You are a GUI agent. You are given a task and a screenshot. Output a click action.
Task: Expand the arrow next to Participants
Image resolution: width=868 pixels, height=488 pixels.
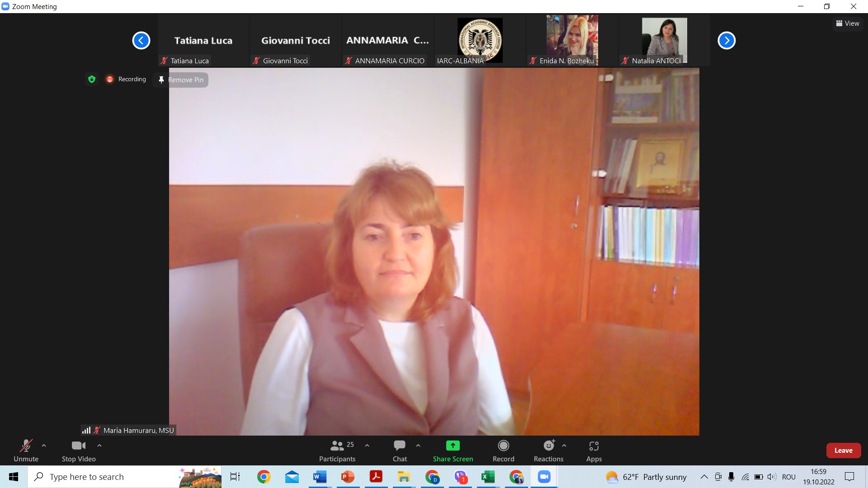coord(367,446)
